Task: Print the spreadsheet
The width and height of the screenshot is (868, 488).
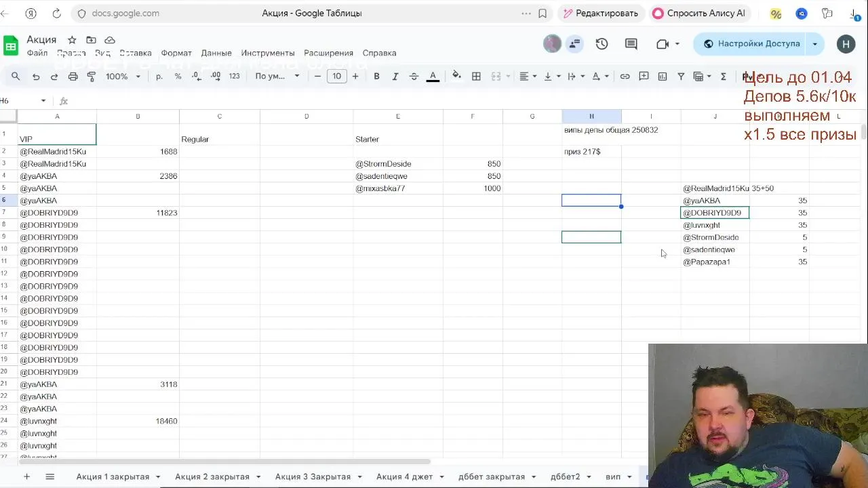Action: coord(73,77)
